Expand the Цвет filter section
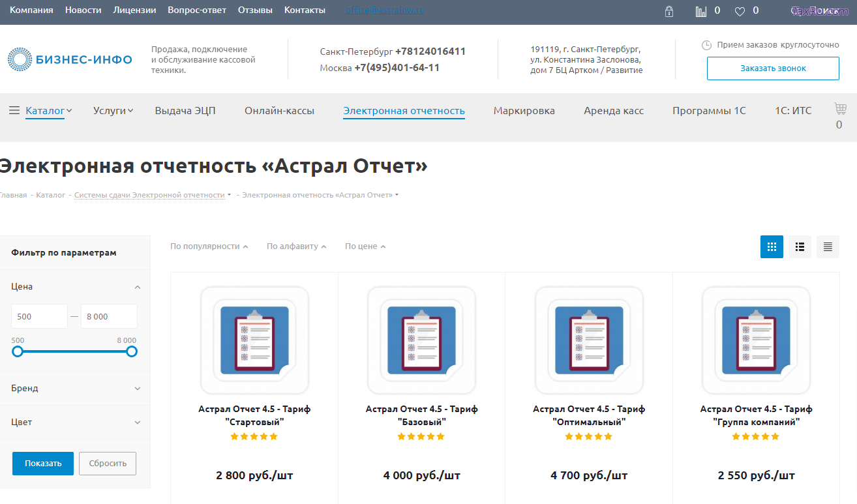Image resolution: width=857 pixels, height=504 pixels. [75, 422]
